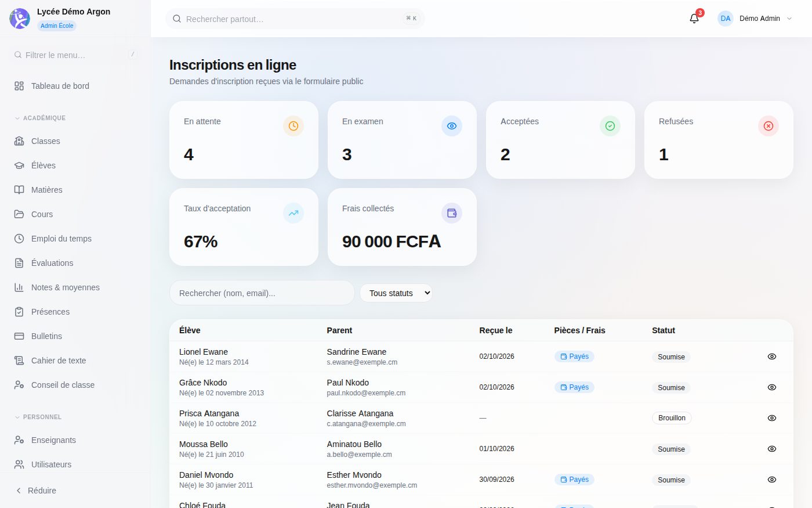Open the notifications bell
The image size is (812, 508).
(694, 19)
